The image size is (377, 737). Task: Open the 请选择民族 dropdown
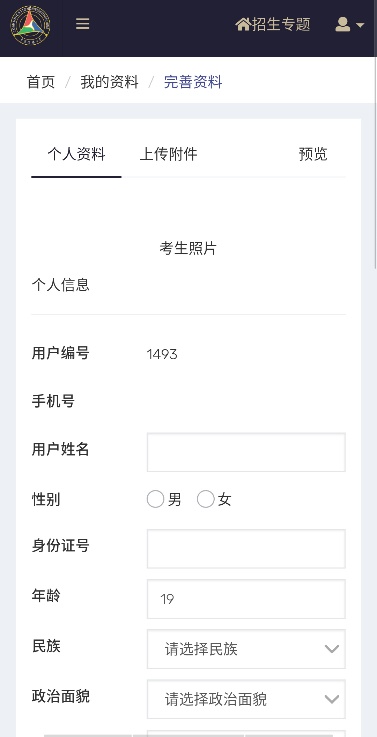point(246,649)
